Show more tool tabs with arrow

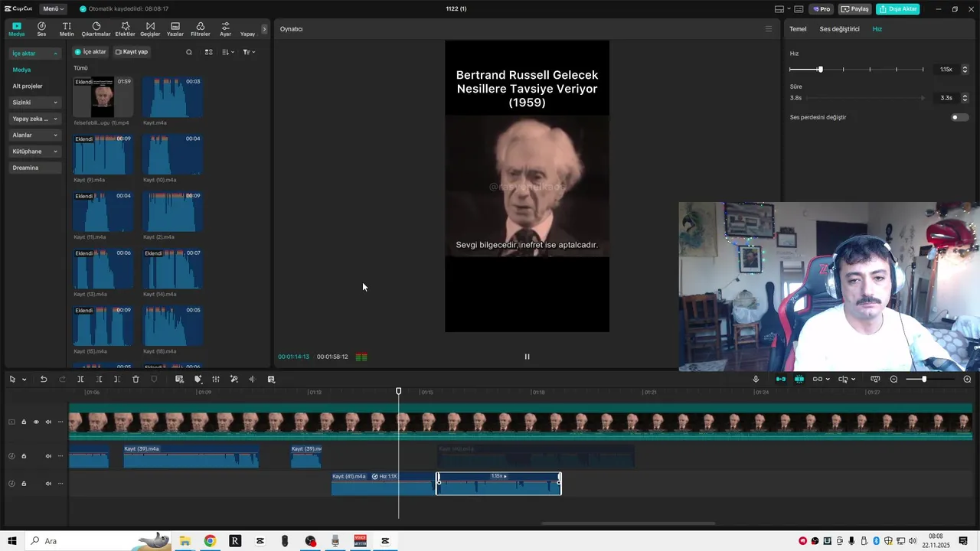[264, 29]
